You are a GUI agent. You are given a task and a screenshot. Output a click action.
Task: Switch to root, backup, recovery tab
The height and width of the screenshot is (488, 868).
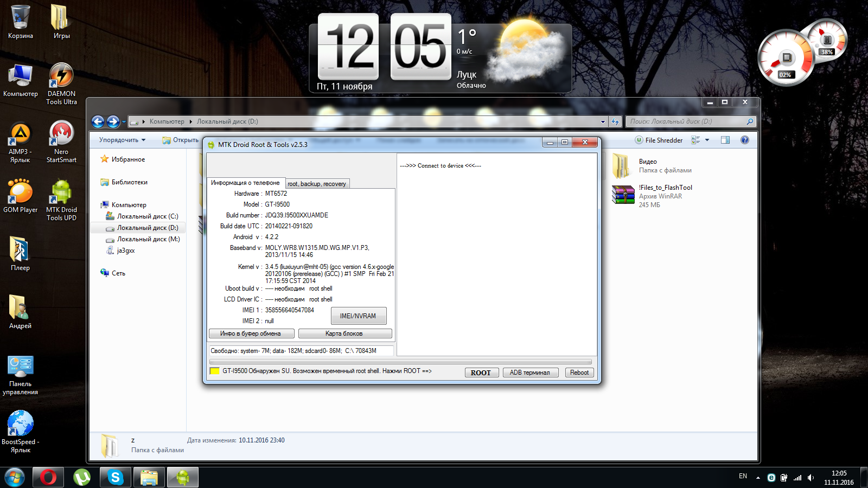point(317,184)
